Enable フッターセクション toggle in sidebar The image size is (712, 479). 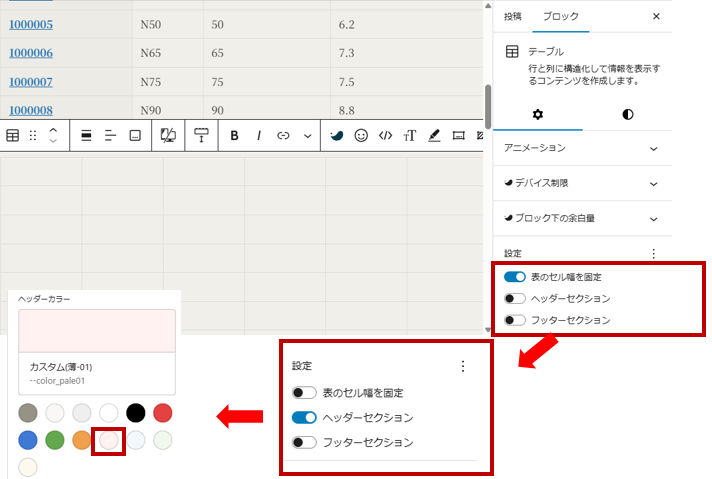[515, 320]
